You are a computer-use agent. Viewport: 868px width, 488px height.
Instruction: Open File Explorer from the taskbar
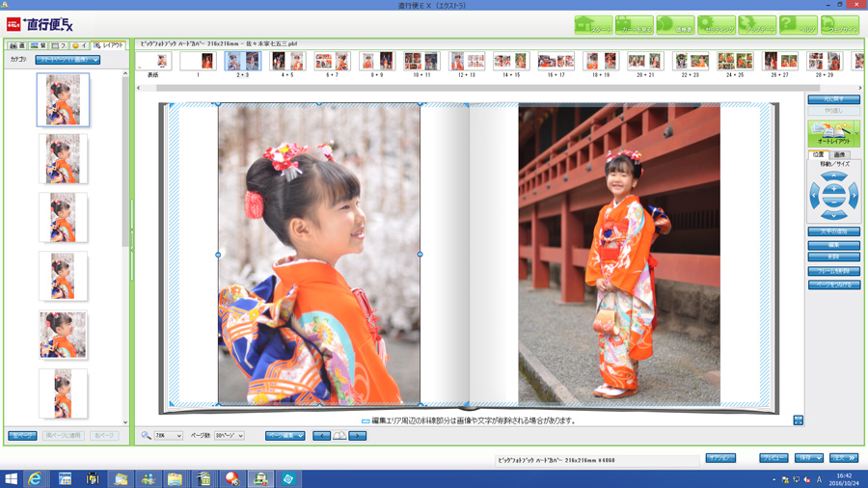click(x=175, y=478)
